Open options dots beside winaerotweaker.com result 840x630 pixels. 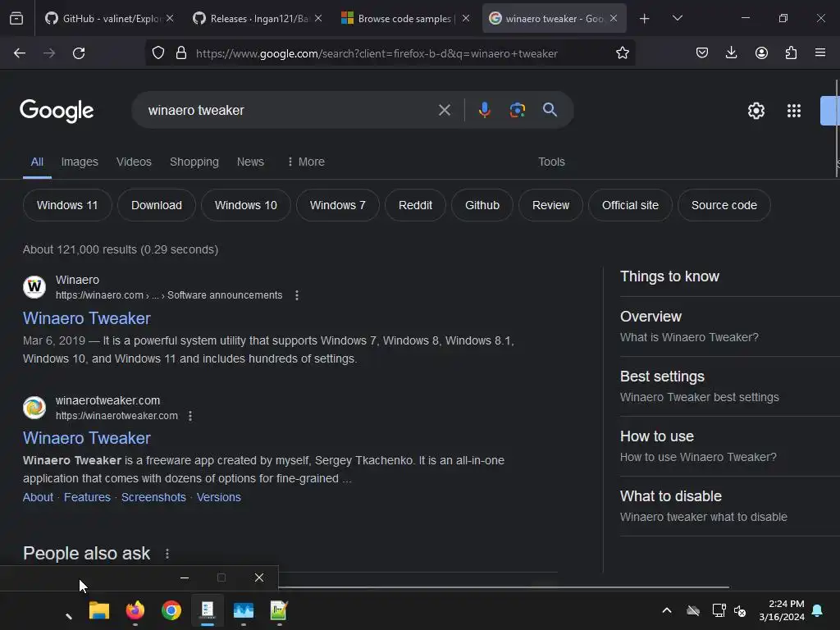(x=190, y=416)
